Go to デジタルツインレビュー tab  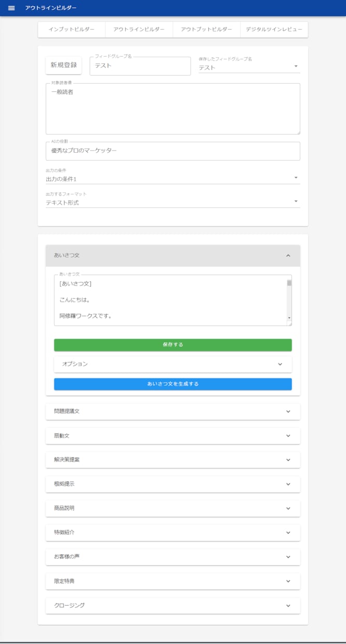coord(274,30)
